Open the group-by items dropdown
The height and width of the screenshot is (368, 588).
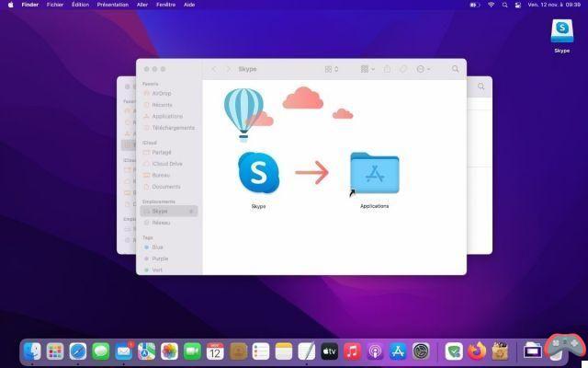[367, 69]
